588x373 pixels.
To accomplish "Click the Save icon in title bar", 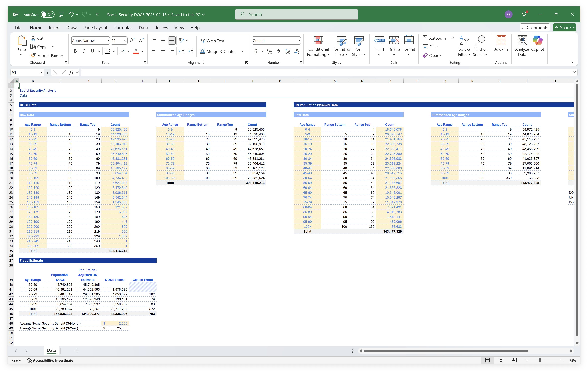I will pyautogui.click(x=62, y=15).
